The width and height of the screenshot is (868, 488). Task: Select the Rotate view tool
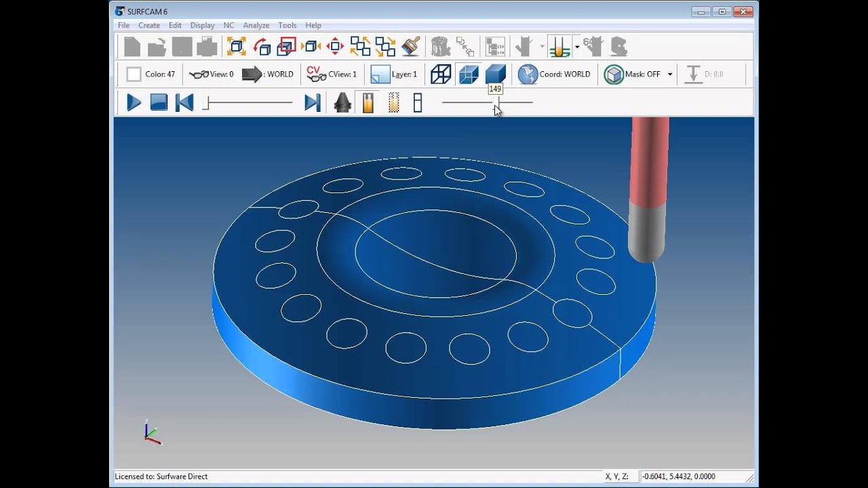click(x=261, y=46)
